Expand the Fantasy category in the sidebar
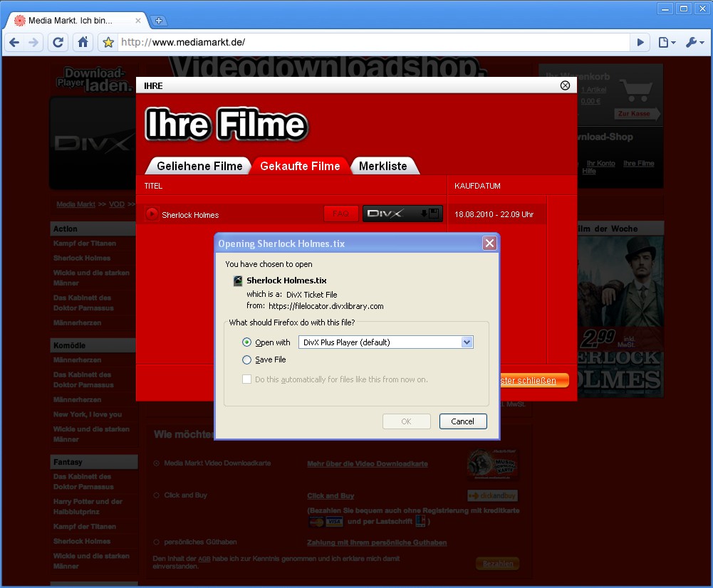The width and height of the screenshot is (713, 588). 94,461
